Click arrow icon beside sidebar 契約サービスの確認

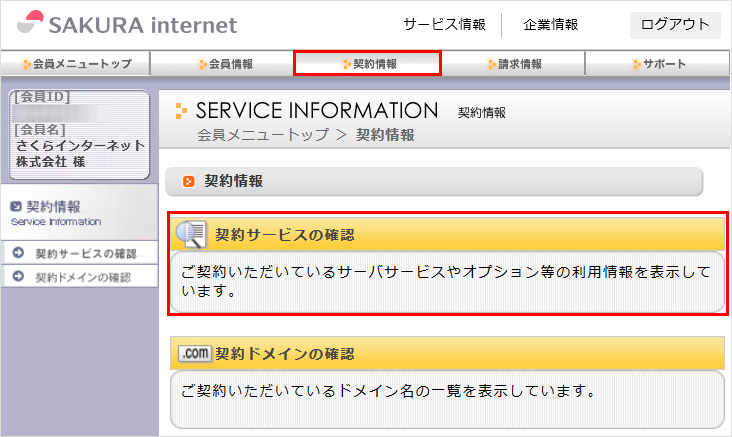pyautogui.click(x=18, y=253)
